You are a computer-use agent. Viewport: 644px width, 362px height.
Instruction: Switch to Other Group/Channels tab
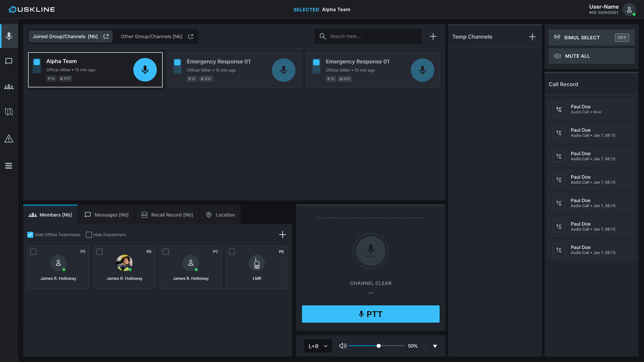[152, 36]
